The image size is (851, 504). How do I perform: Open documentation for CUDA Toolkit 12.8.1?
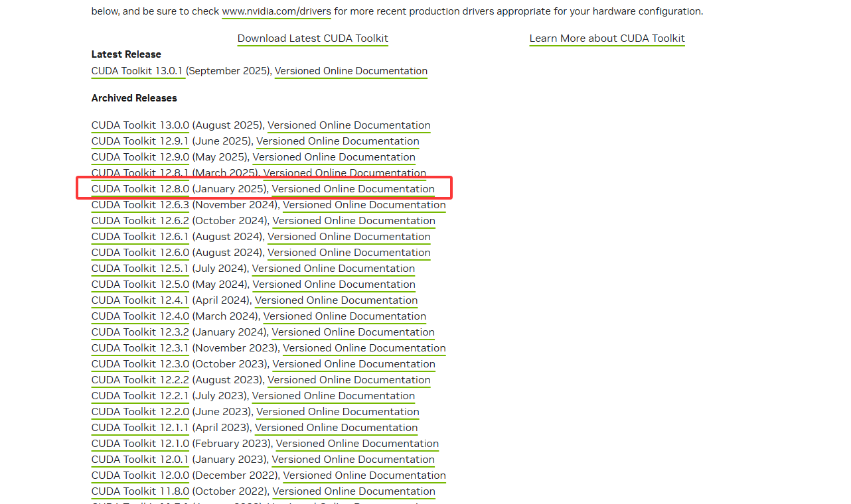coord(345,173)
